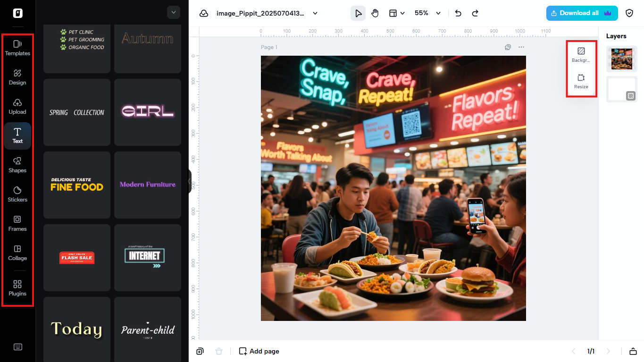Open the Background tool
644x362 pixels.
(581, 54)
